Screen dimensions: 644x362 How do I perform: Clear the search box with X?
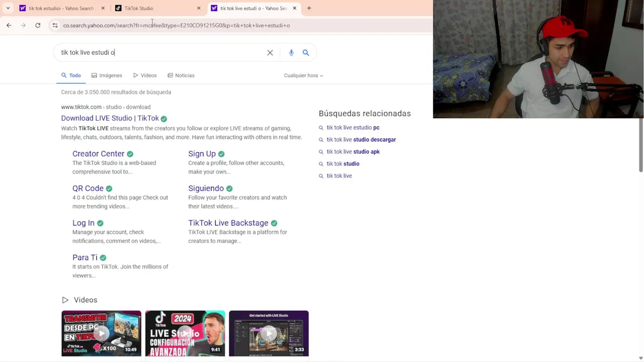[270, 52]
